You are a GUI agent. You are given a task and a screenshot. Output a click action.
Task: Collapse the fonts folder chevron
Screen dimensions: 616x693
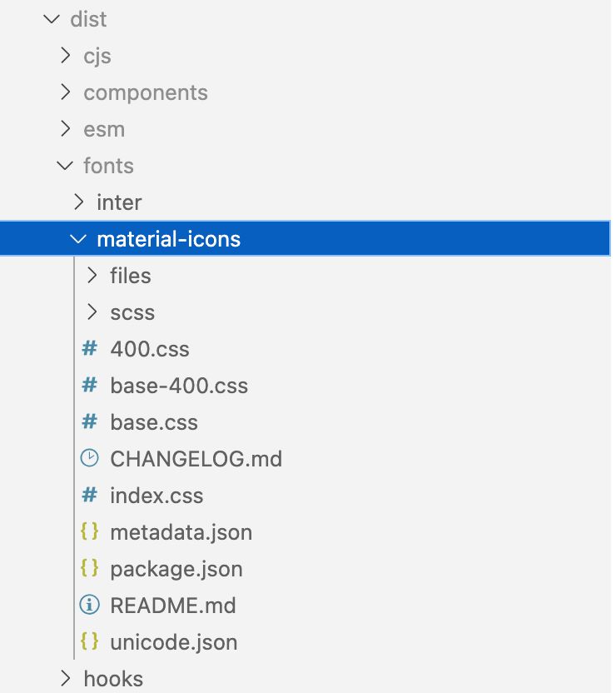point(65,166)
